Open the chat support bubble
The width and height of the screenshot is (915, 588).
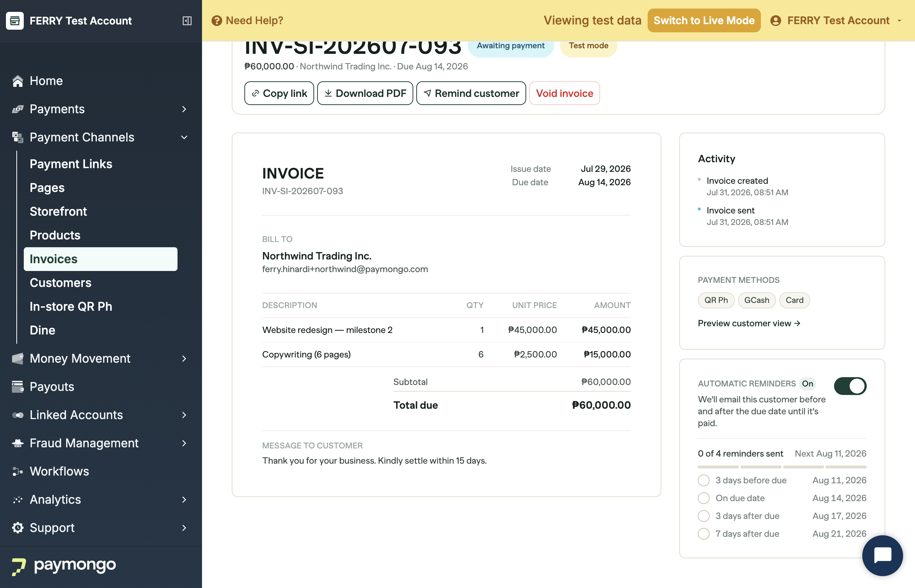click(882, 556)
